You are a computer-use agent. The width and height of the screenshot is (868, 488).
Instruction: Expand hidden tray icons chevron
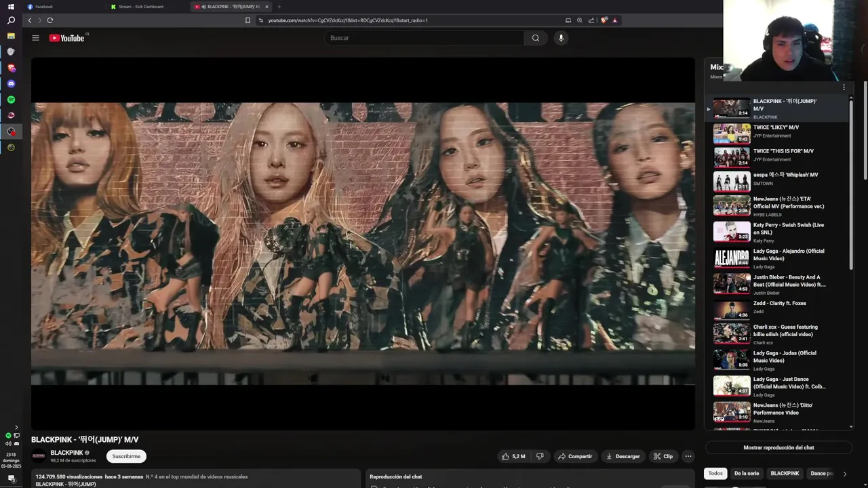[x=16, y=427]
